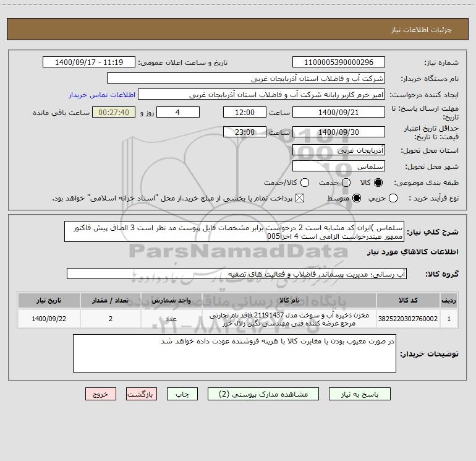Click کد کالا column header
476x461 pixels.
tap(408, 300)
